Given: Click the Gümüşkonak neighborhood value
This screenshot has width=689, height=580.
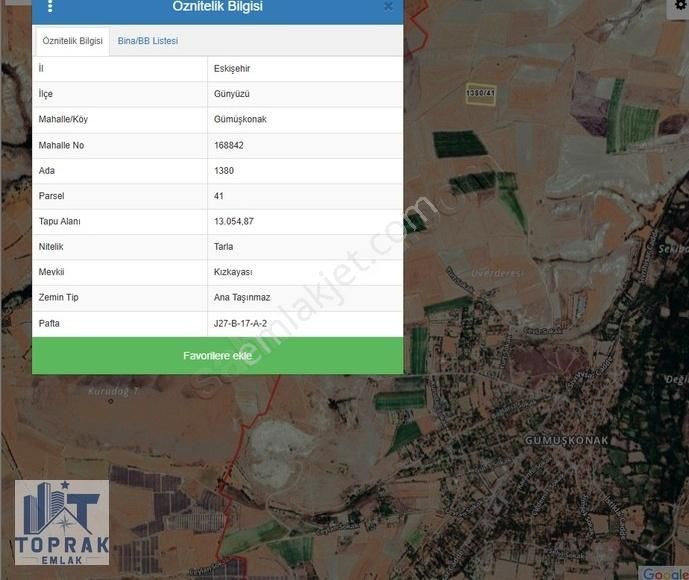Looking at the screenshot, I should click(x=240, y=120).
